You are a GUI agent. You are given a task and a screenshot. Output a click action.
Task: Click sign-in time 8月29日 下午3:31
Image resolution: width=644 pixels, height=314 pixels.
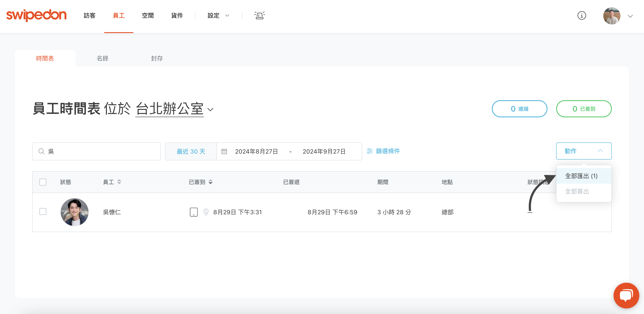237,212
